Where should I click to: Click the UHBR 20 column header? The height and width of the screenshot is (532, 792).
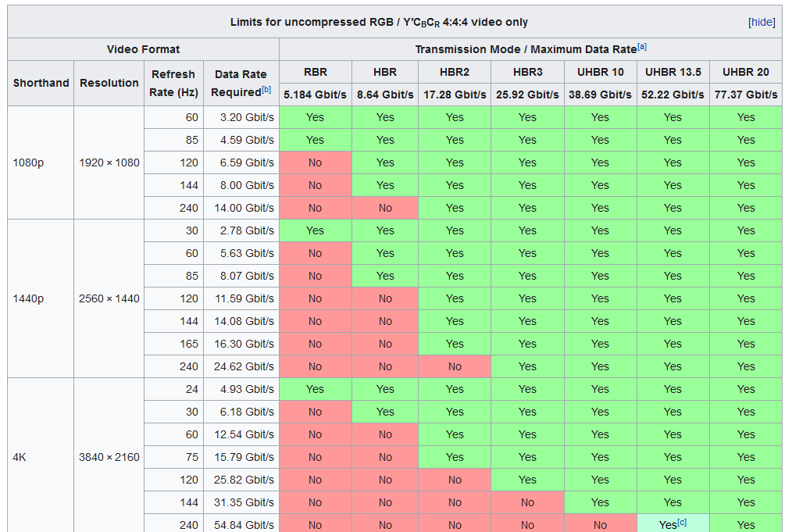tap(746, 72)
